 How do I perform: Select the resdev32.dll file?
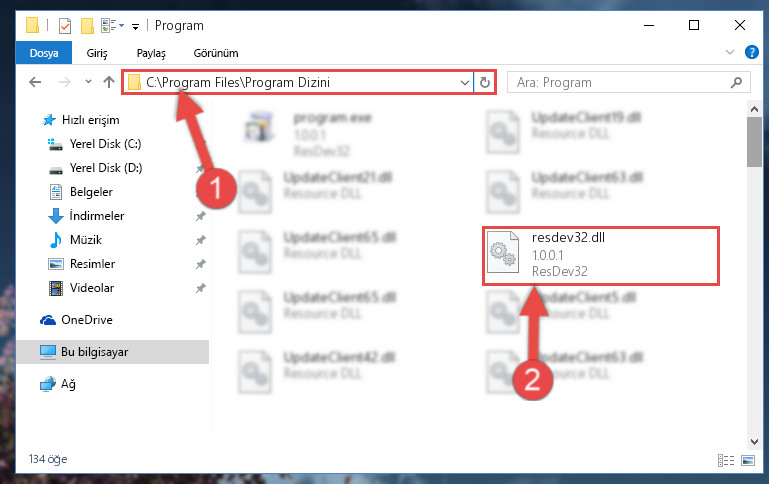(600, 255)
